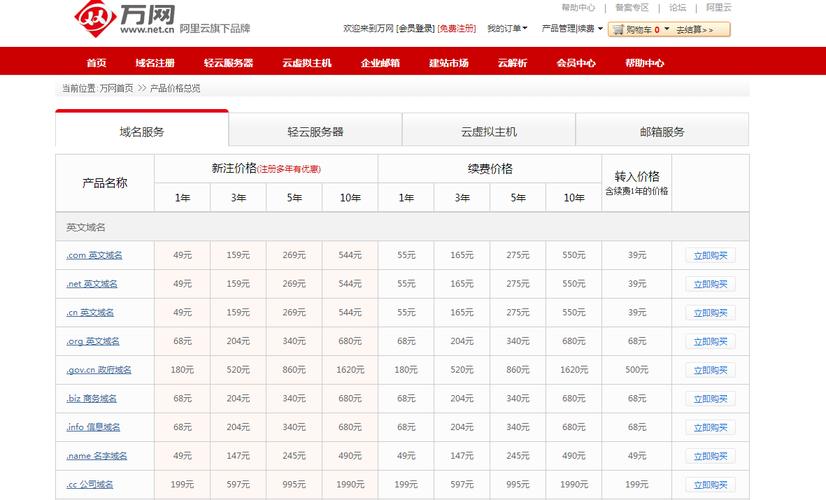Click 立即购买 for .org domain

tap(710, 341)
